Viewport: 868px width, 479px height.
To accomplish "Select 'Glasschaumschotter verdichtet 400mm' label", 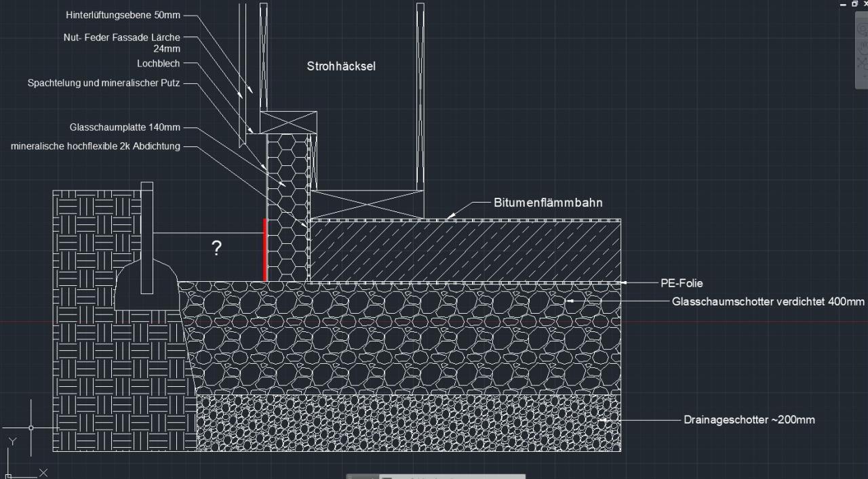I will [x=768, y=301].
